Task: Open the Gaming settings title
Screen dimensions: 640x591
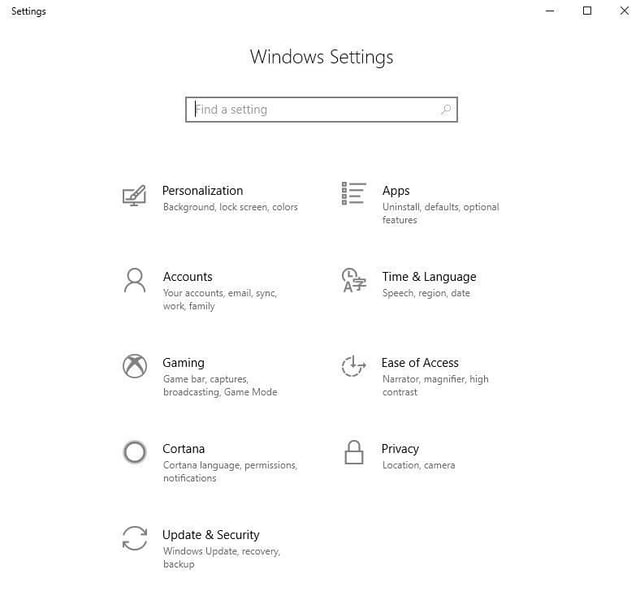Action: tap(183, 363)
